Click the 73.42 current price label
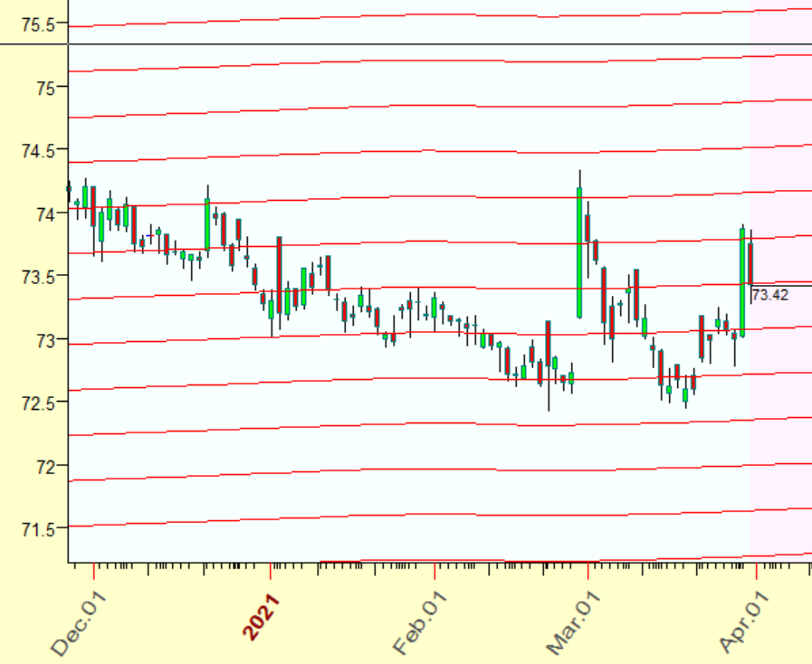The height and width of the screenshot is (664, 812). coord(769,295)
